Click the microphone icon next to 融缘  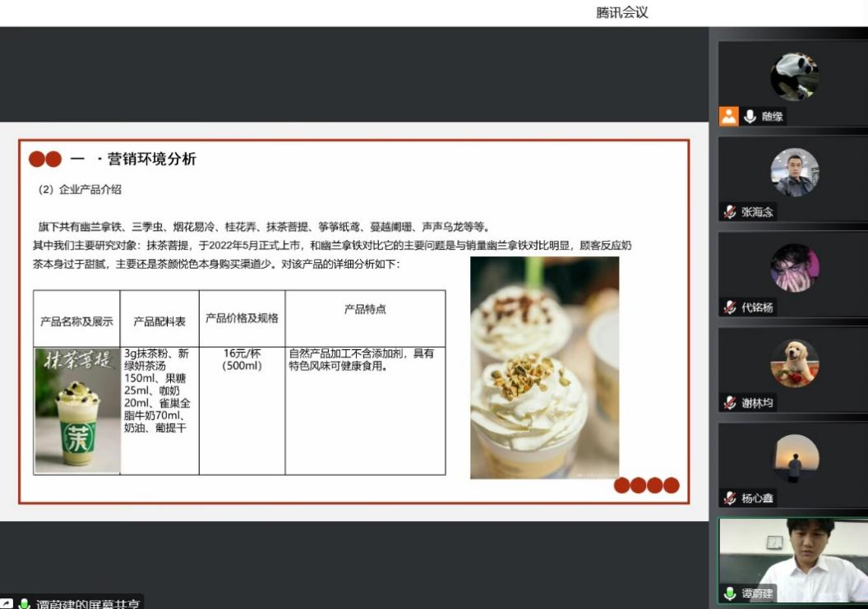coord(750,117)
